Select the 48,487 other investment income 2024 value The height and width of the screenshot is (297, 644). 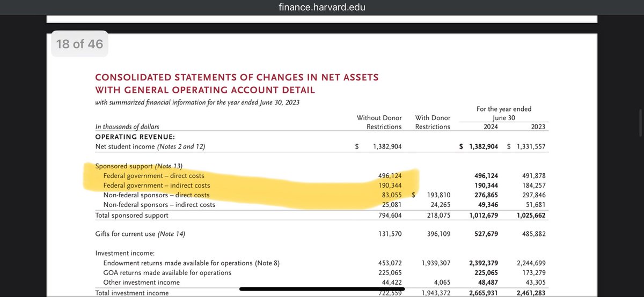click(488, 283)
